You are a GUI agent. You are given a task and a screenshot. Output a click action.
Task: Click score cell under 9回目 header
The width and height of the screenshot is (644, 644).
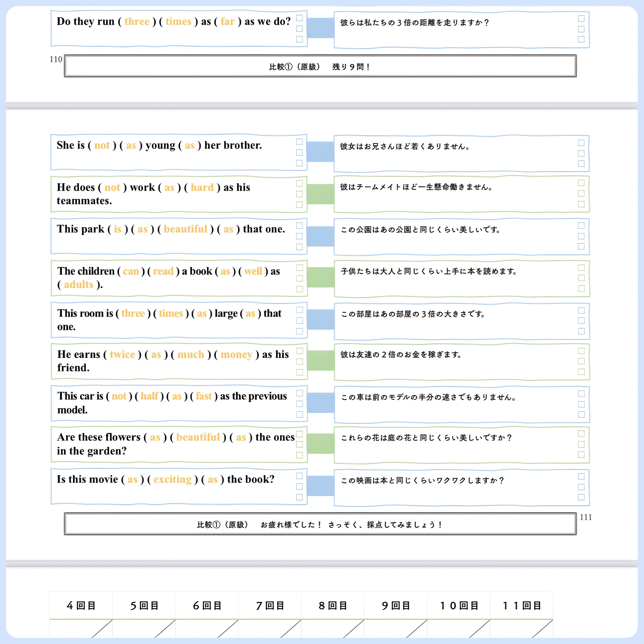click(395, 629)
